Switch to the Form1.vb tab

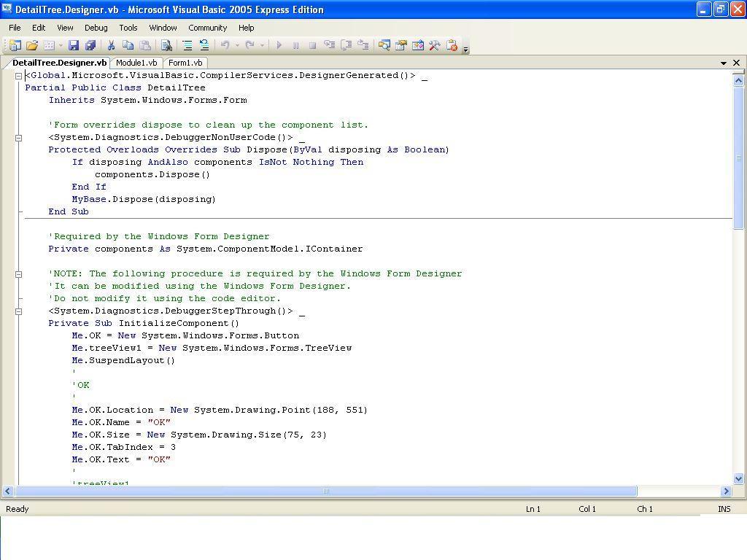pyautogui.click(x=185, y=63)
